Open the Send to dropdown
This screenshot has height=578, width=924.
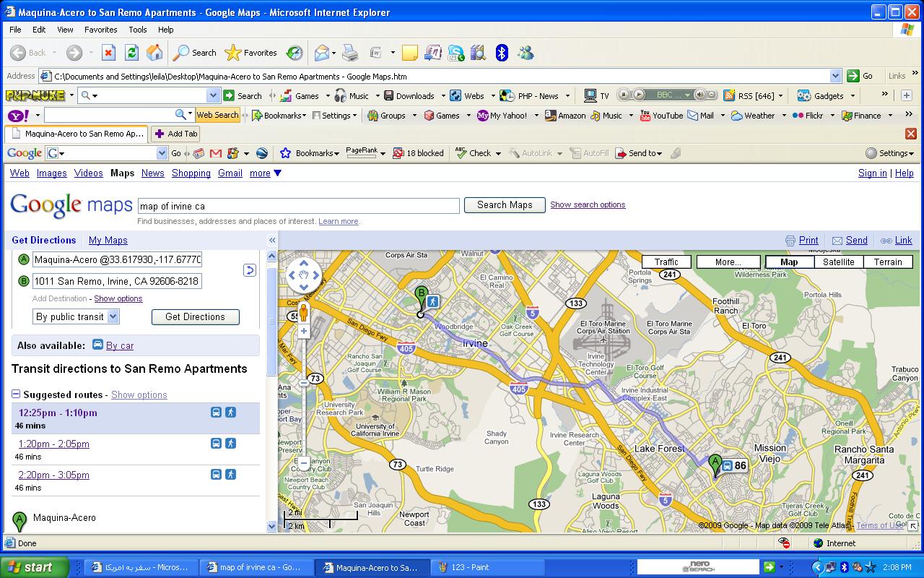[x=639, y=153]
